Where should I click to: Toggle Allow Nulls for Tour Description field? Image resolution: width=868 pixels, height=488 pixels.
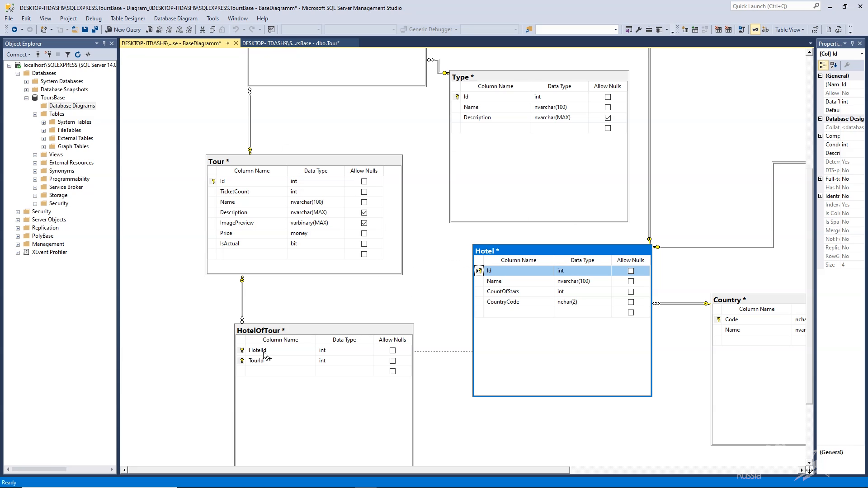[363, 212]
